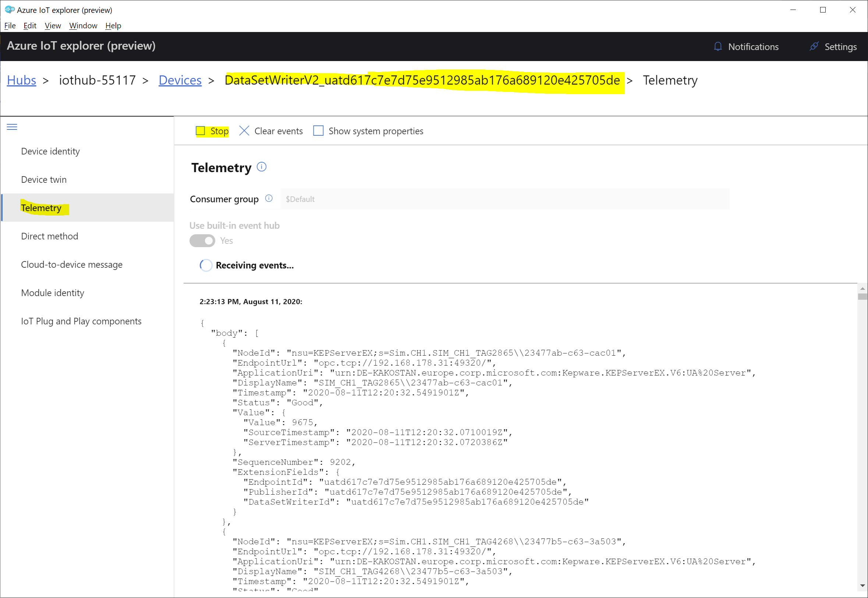Click the Settings text button
Viewport: 868px width, 598px height.
click(841, 47)
